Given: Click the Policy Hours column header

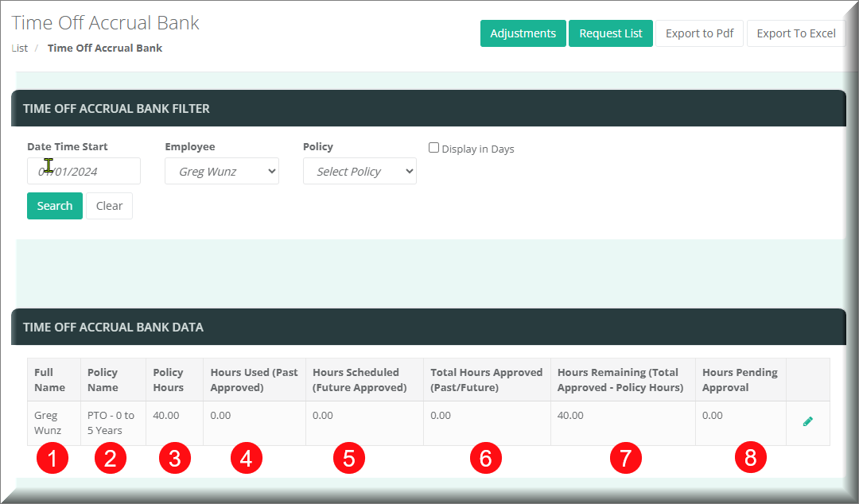Looking at the screenshot, I should pos(168,380).
